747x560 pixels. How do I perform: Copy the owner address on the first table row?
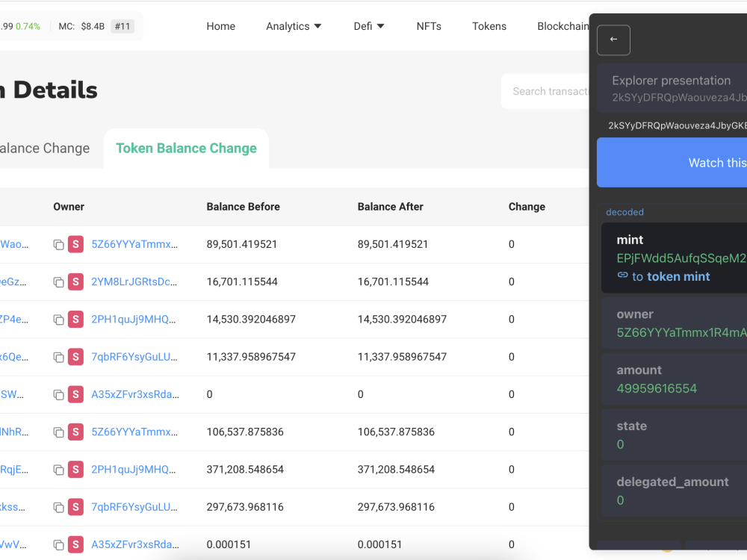click(58, 244)
